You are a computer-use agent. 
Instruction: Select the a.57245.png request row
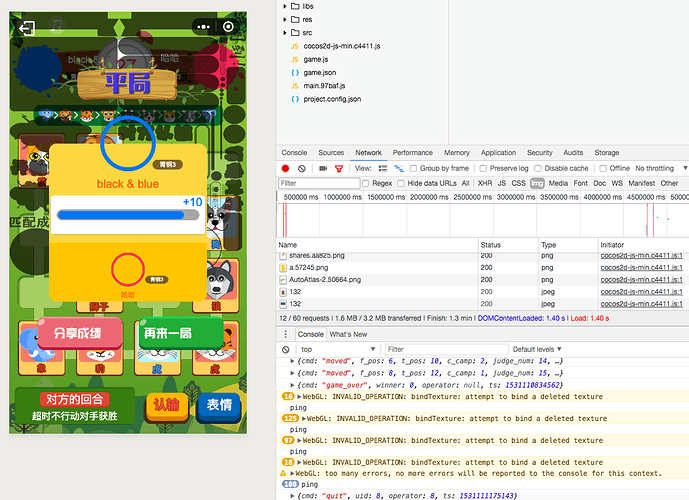pyautogui.click(x=482, y=268)
